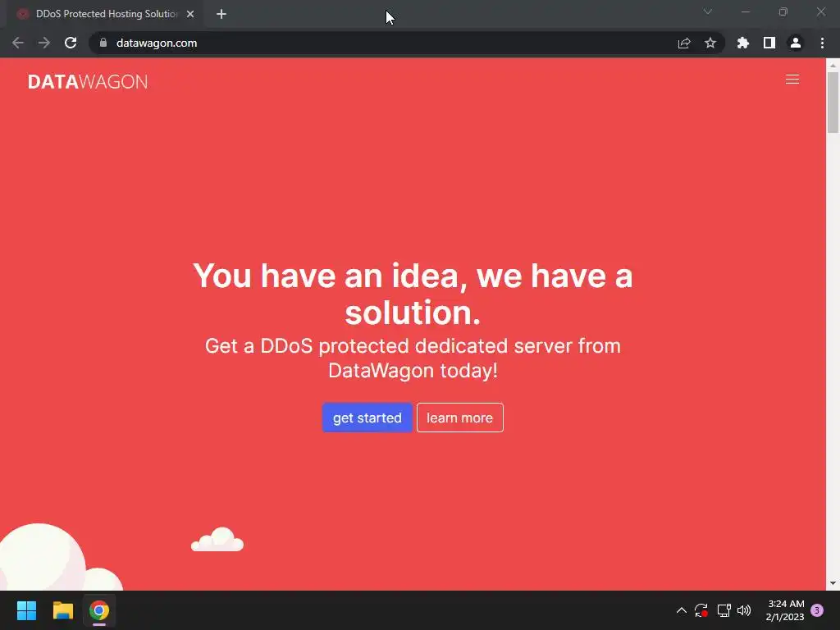840x630 pixels.
Task: Click the scrollbar up arrow
Action: [x=833, y=65]
